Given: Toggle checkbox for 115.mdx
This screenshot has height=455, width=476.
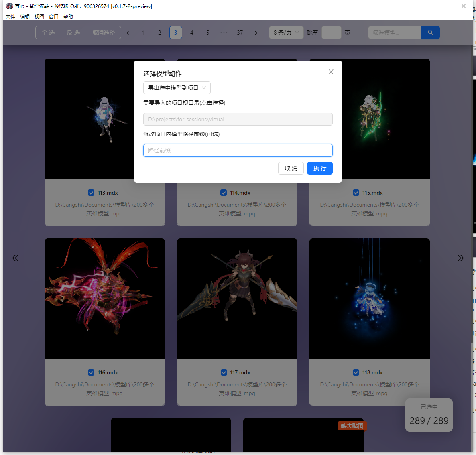Looking at the screenshot, I should point(356,193).
